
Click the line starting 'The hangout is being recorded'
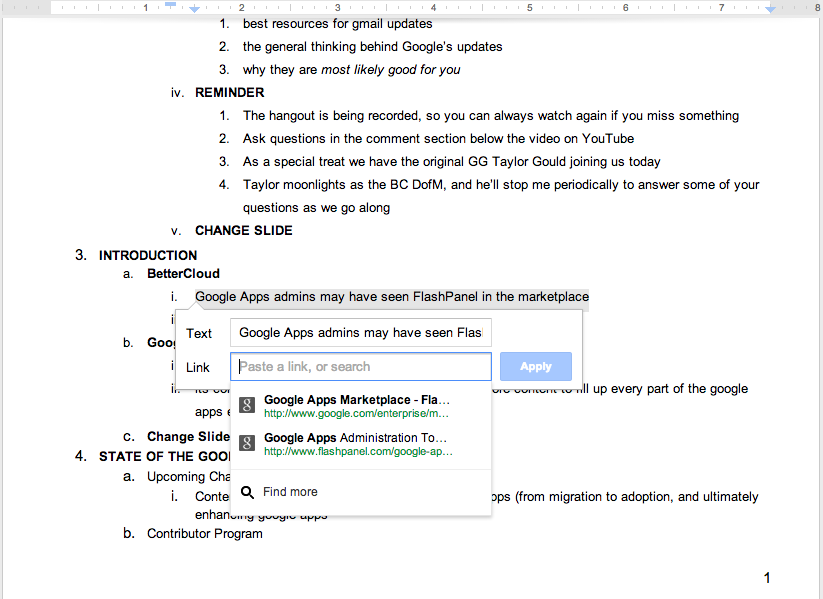coord(491,116)
